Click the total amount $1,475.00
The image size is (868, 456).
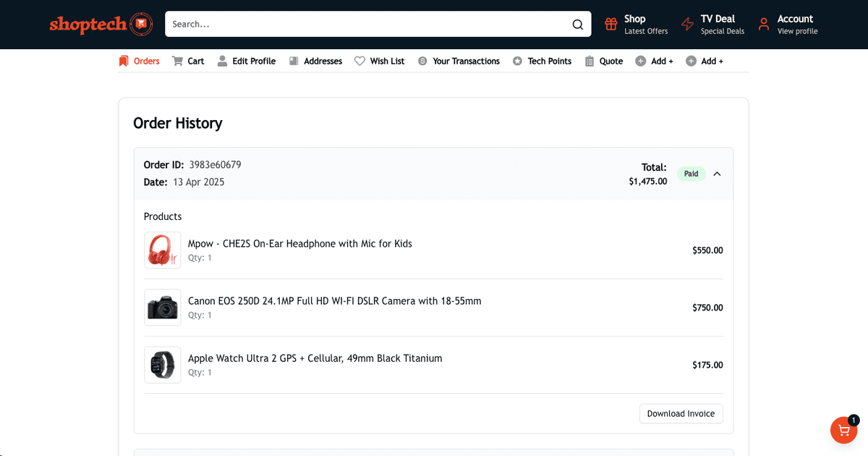pyautogui.click(x=648, y=182)
